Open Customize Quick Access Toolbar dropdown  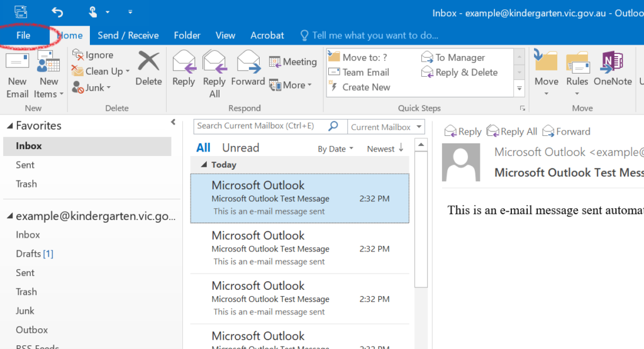130,12
